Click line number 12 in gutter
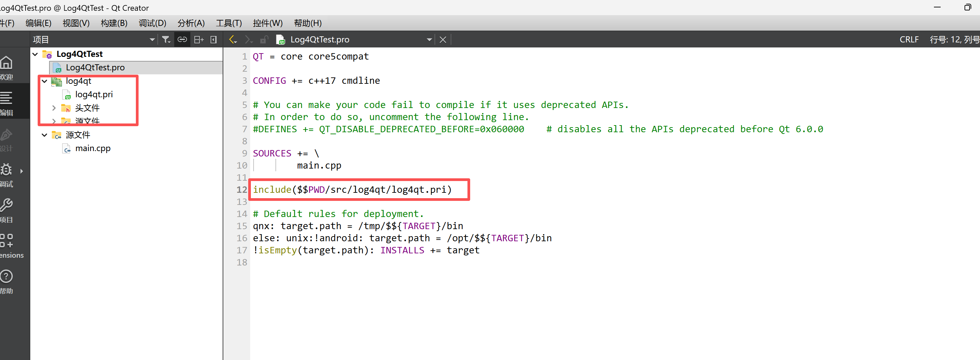 pos(241,189)
